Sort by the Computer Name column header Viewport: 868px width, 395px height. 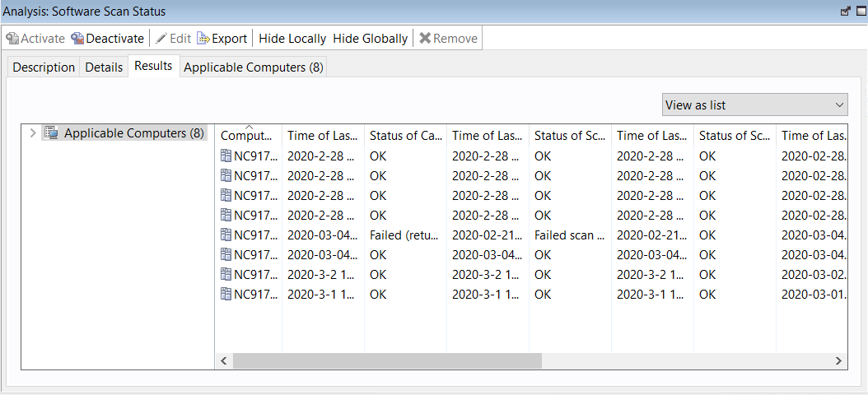[246, 136]
